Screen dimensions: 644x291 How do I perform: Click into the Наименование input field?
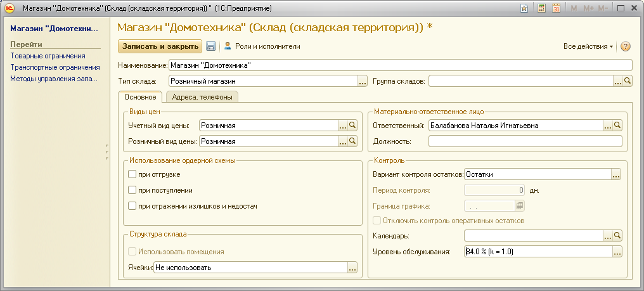400,65
